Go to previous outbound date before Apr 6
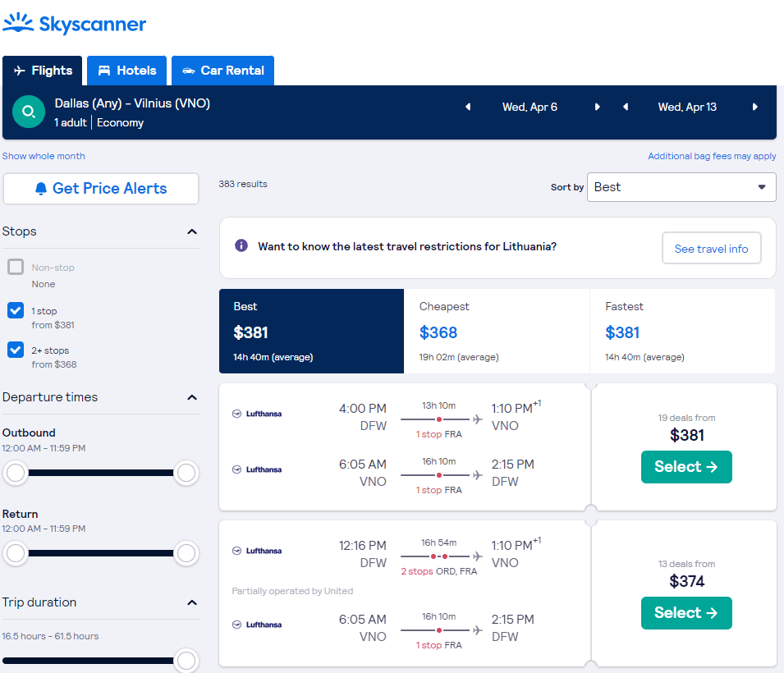The image size is (784, 673). 468,107
